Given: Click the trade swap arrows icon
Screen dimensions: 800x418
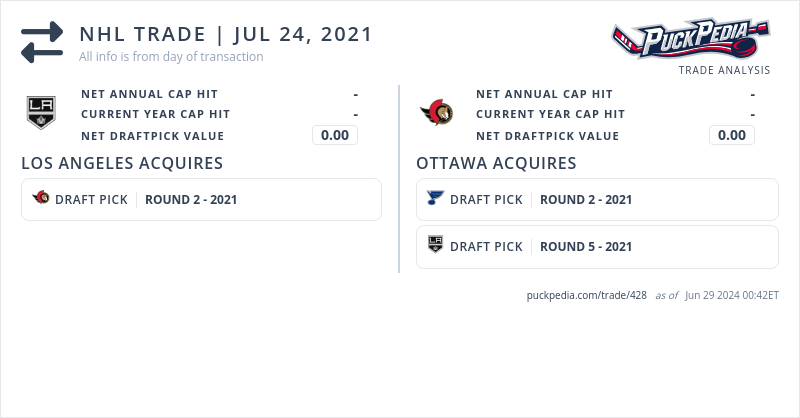Looking at the screenshot, I should point(42,42).
